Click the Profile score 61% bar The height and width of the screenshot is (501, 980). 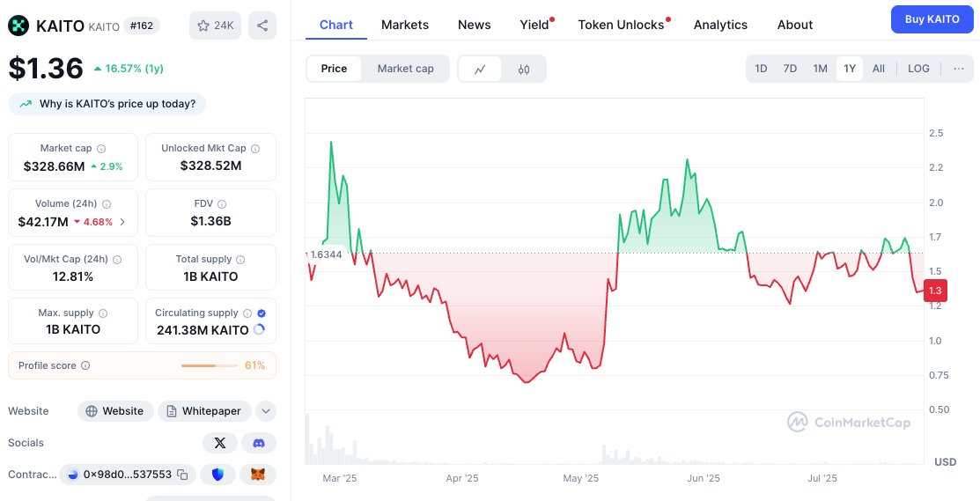(210, 365)
